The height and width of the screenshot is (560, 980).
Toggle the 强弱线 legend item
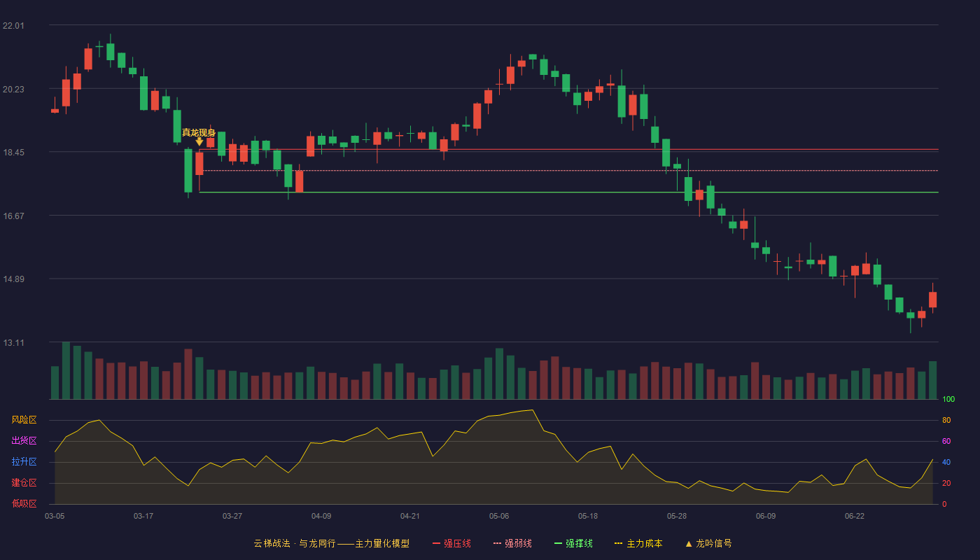[x=512, y=543]
